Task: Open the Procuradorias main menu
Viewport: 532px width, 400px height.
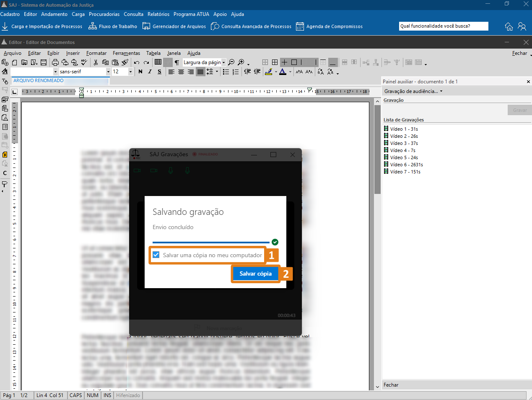Action: coord(104,14)
